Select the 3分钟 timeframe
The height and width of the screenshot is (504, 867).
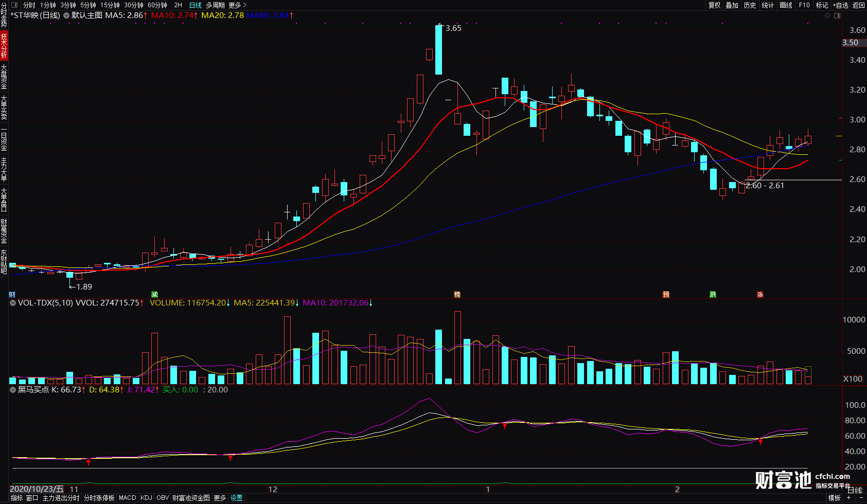68,5
